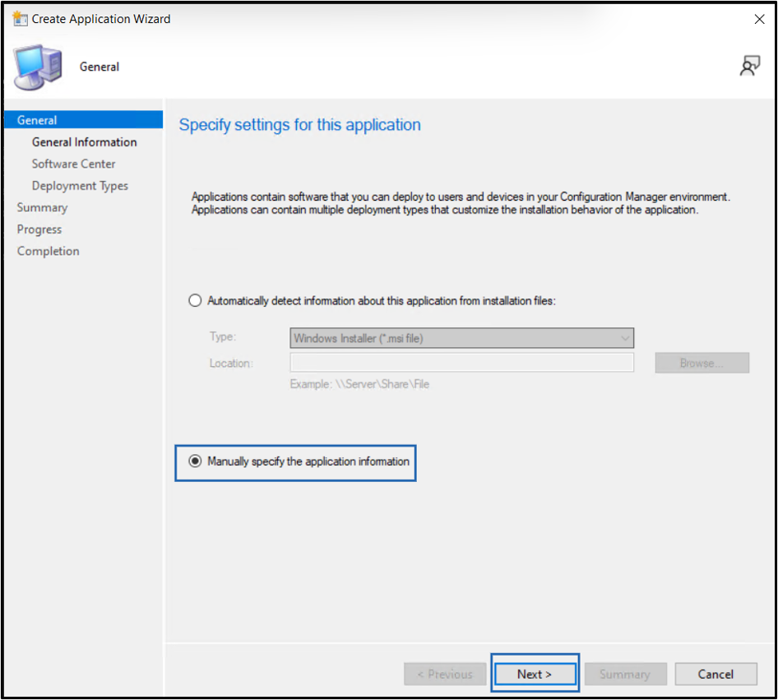Select Completion in the wizard sidebar
Screen dimensions: 778x700
[x=49, y=251]
